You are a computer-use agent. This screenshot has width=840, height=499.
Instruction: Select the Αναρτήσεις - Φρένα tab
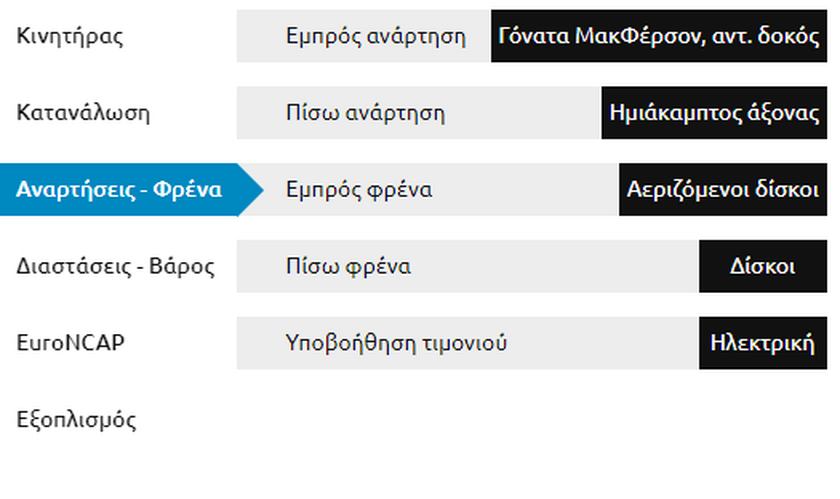pos(119,189)
